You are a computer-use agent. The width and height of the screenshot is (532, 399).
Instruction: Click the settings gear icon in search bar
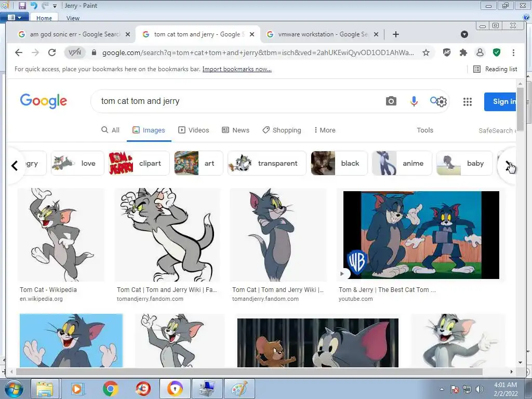coord(441,101)
